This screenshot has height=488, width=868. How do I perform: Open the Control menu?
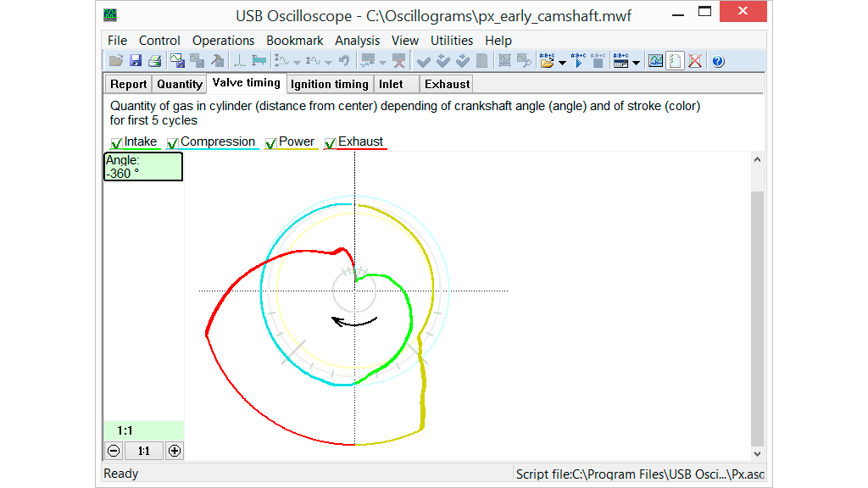pyautogui.click(x=159, y=41)
